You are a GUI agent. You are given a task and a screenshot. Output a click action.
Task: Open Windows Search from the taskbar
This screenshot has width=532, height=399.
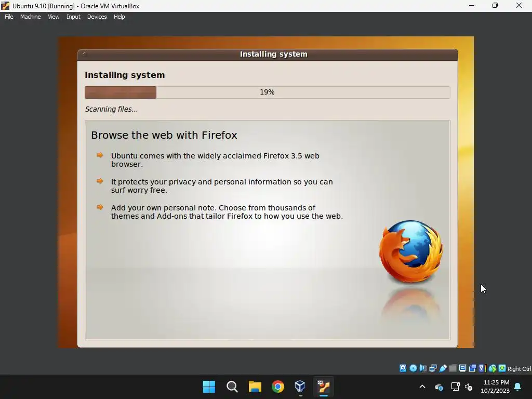coord(232,387)
